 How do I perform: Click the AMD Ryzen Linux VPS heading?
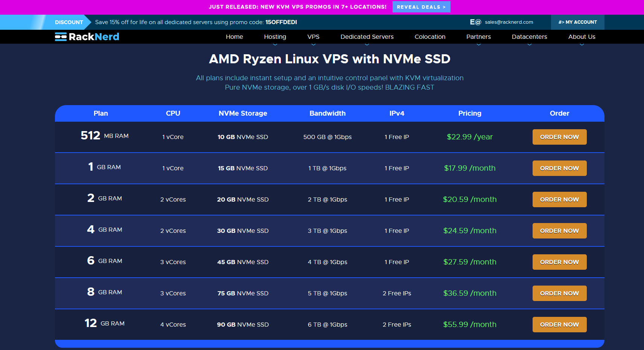pos(330,59)
